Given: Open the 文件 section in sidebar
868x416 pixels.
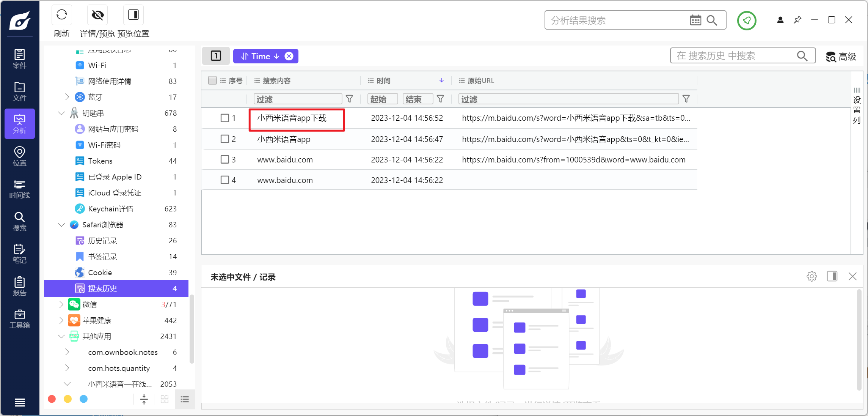Looking at the screenshot, I should [x=20, y=91].
